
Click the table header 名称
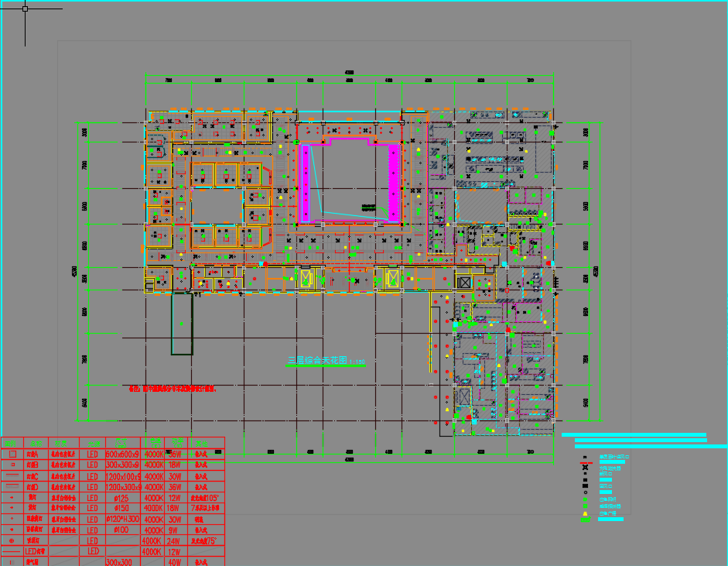36,444
